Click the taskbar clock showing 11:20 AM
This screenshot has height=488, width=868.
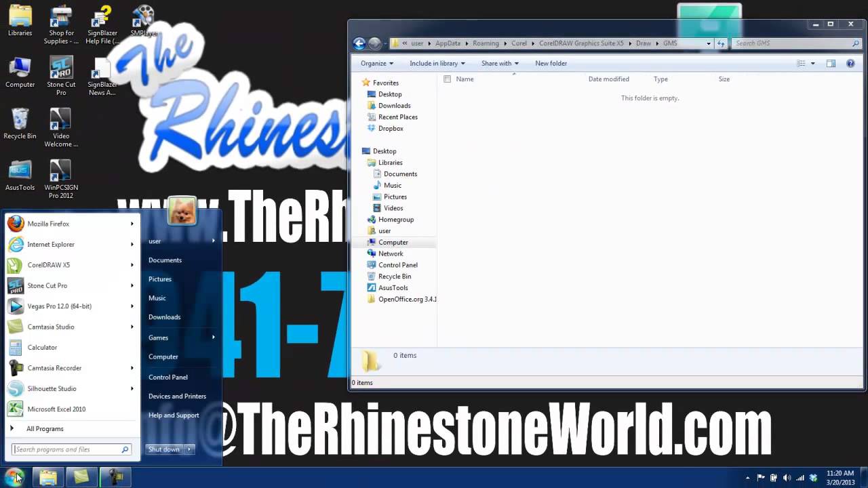click(840, 478)
